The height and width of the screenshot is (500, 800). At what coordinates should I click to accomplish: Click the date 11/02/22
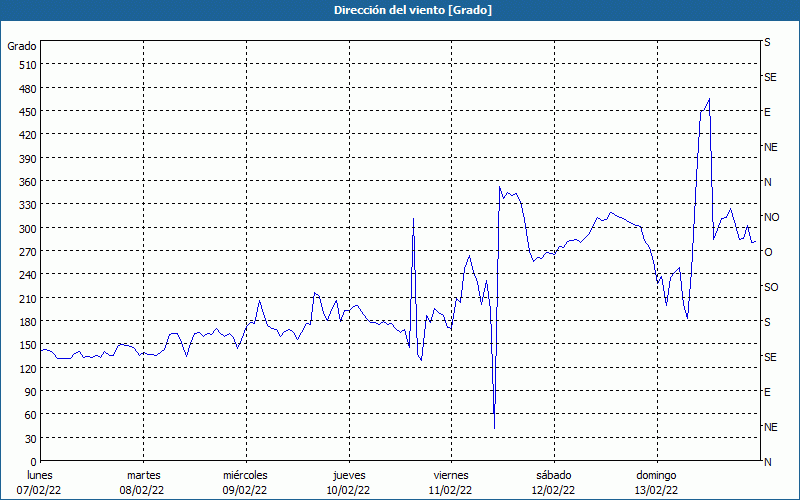(x=451, y=490)
